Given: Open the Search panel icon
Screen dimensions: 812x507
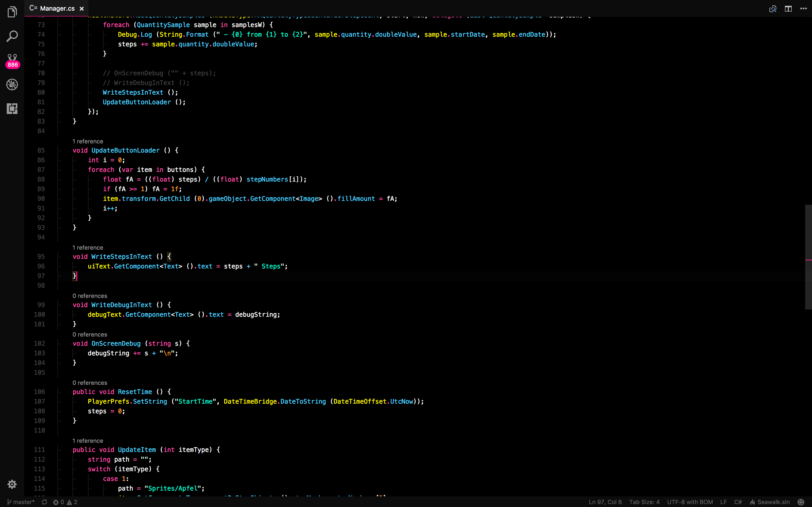Looking at the screenshot, I should (x=12, y=36).
